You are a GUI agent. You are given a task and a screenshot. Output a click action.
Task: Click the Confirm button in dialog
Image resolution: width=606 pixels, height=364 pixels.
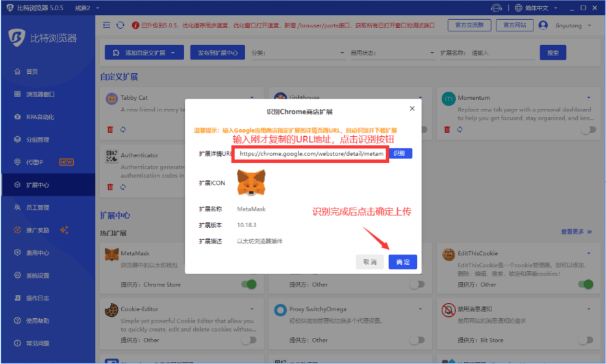pos(403,261)
